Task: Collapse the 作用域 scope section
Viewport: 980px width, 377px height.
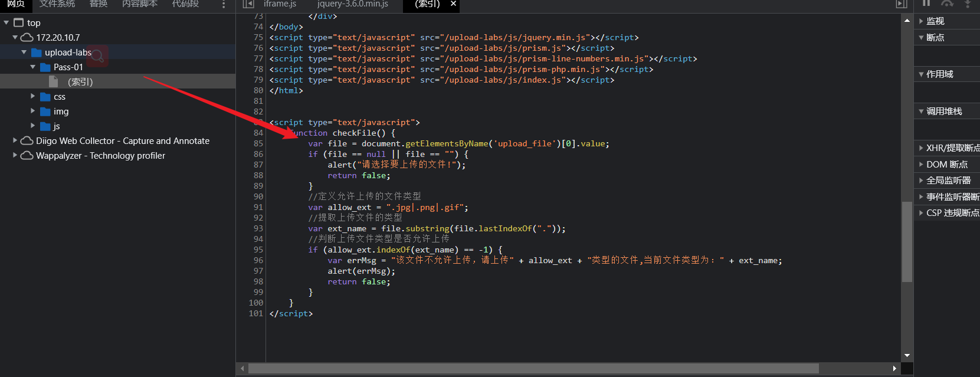Action: [x=946, y=74]
